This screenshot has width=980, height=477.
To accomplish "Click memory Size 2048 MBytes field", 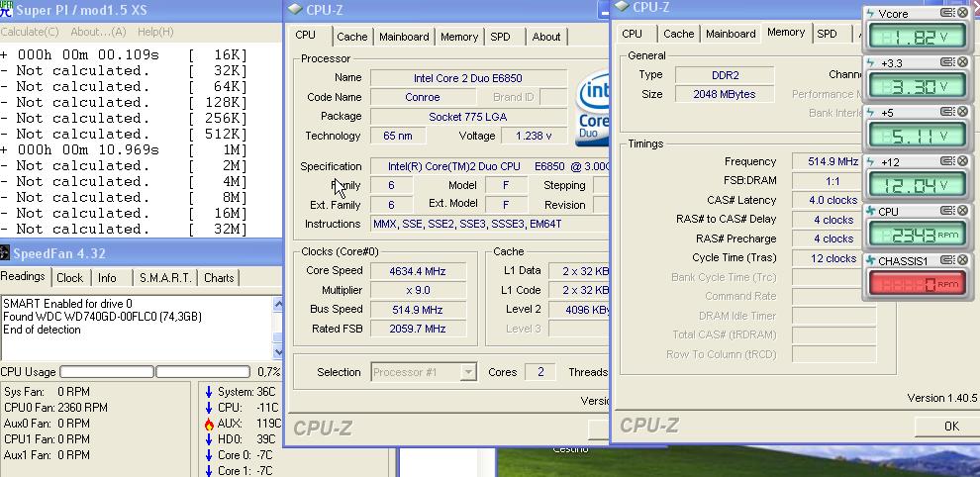I will pyautogui.click(x=725, y=94).
